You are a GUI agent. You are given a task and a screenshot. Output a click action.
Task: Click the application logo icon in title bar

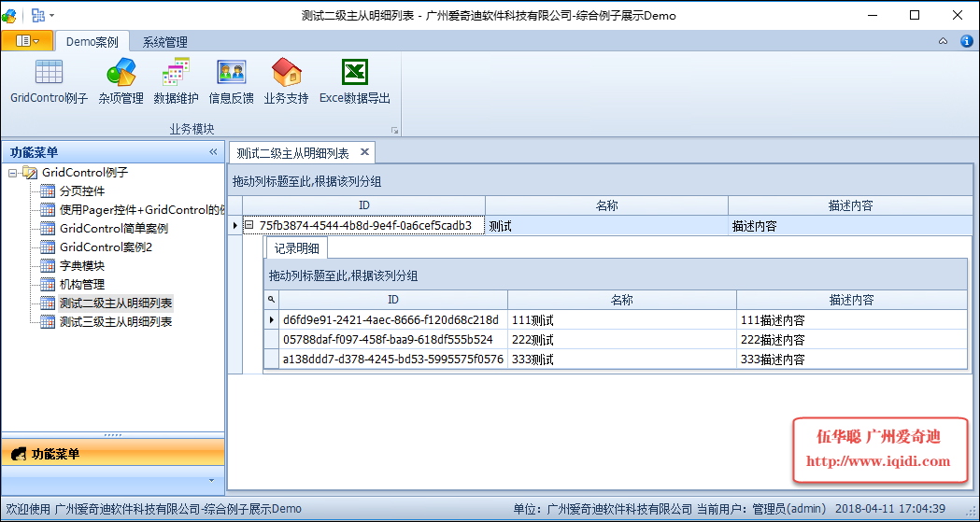tap(8, 15)
